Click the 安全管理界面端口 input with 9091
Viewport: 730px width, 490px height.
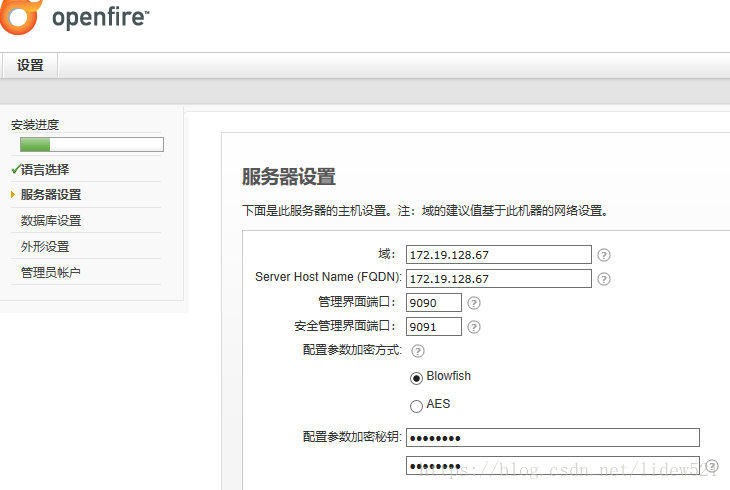click(433, 327)
